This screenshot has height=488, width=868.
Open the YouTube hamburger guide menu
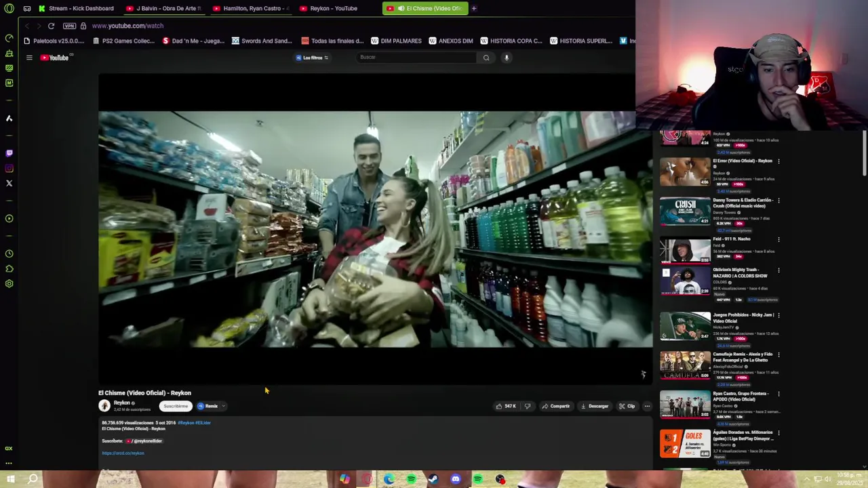[29, 58]
